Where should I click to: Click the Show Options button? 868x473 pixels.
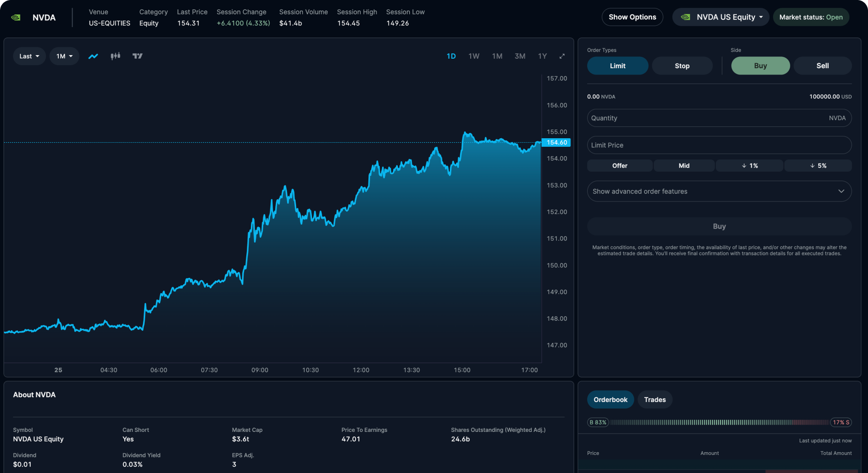pos(632,17)
